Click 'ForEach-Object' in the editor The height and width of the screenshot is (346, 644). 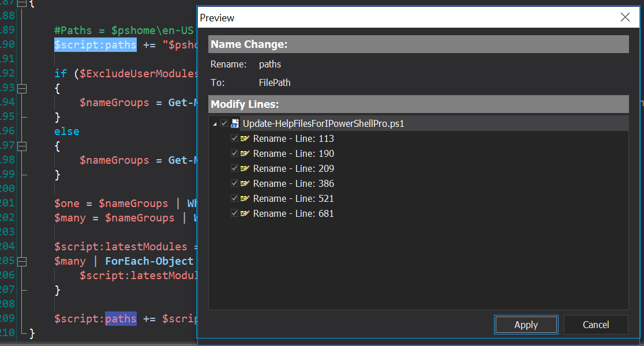149,261
